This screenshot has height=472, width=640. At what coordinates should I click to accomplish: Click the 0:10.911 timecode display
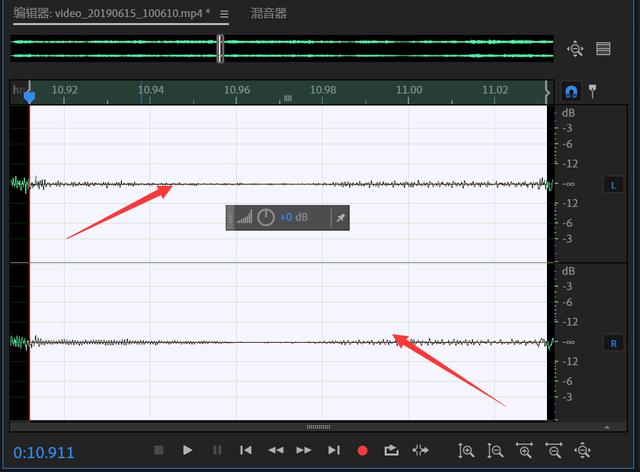point(44,452)
